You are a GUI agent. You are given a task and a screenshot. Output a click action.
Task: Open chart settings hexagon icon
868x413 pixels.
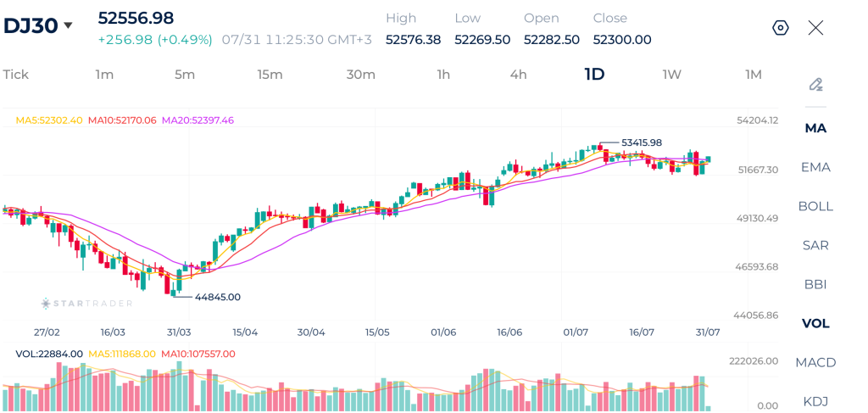click(781, 28)
